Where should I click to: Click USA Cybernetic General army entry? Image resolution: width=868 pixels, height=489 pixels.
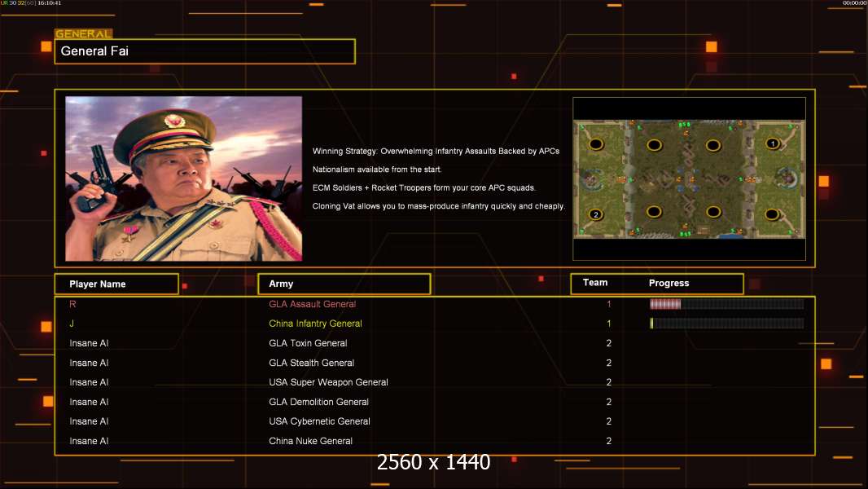click(319, 421)
